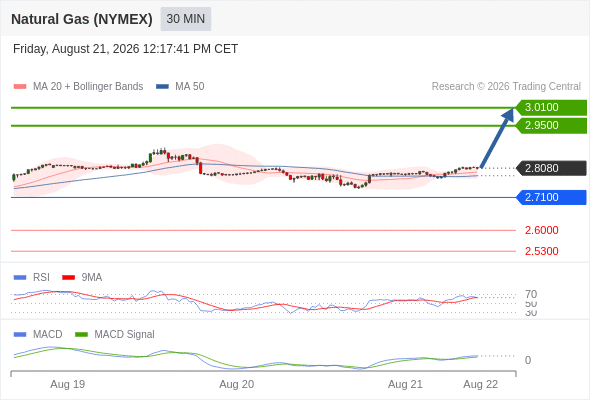Click the Aug 19 date axis label
Viewport: 590px width, 400px height.
coord(68,385)
